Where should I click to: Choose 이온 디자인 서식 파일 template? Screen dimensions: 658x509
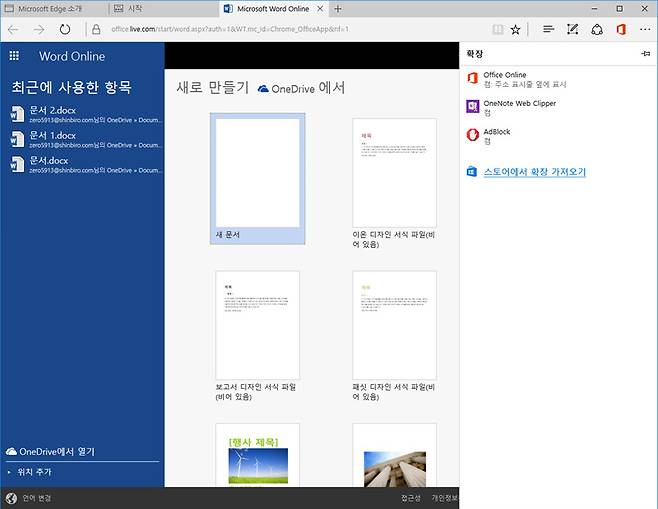coord(394,183)
